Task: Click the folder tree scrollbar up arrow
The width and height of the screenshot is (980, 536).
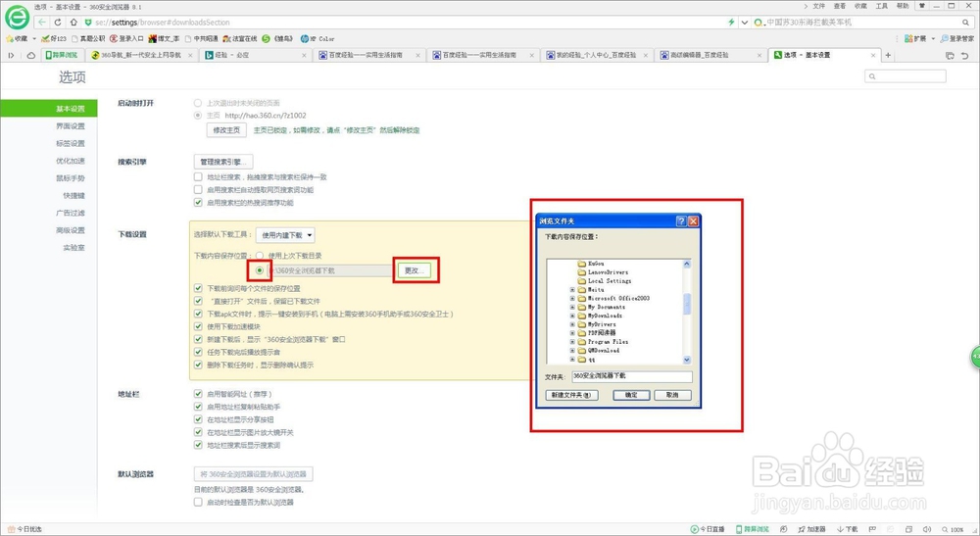Action: [x=687, y=264]
